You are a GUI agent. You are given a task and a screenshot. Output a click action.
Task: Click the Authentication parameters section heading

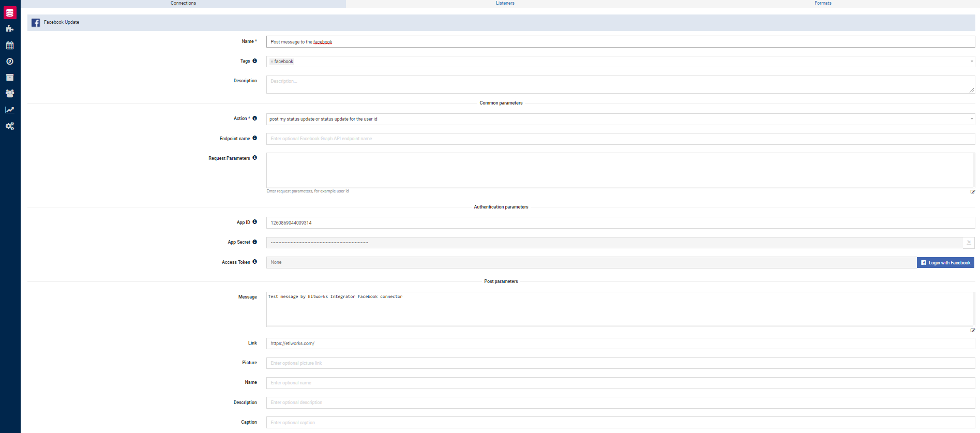pyautogui.click(x=501, y=207)
